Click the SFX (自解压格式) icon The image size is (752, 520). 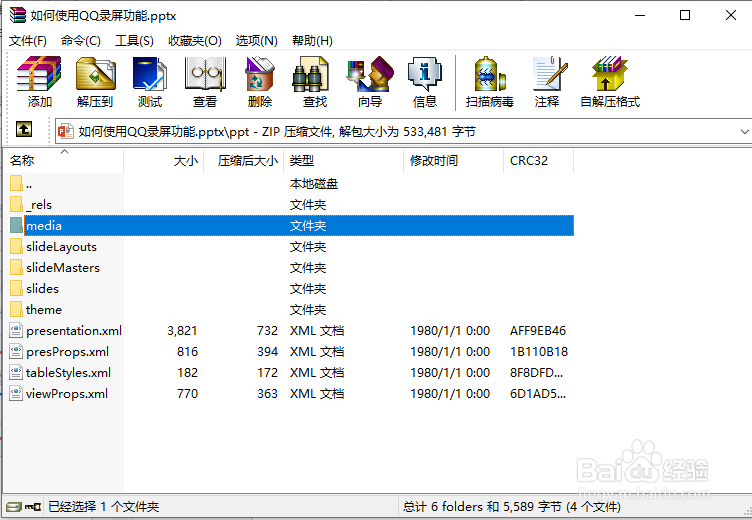[x=610, y=74]
